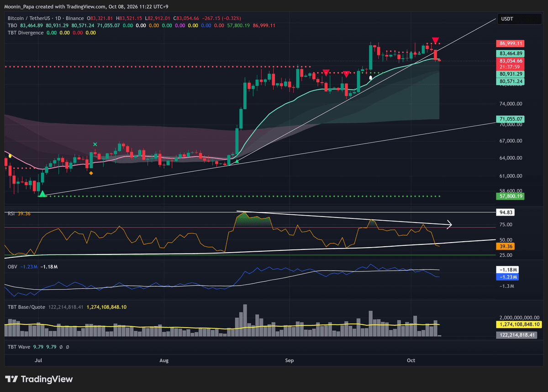The width and height of the screenshot is (548, 392).
Task: Click the 2,000,000,000.00 volume scale label
Action: click(x=520, y=318)
